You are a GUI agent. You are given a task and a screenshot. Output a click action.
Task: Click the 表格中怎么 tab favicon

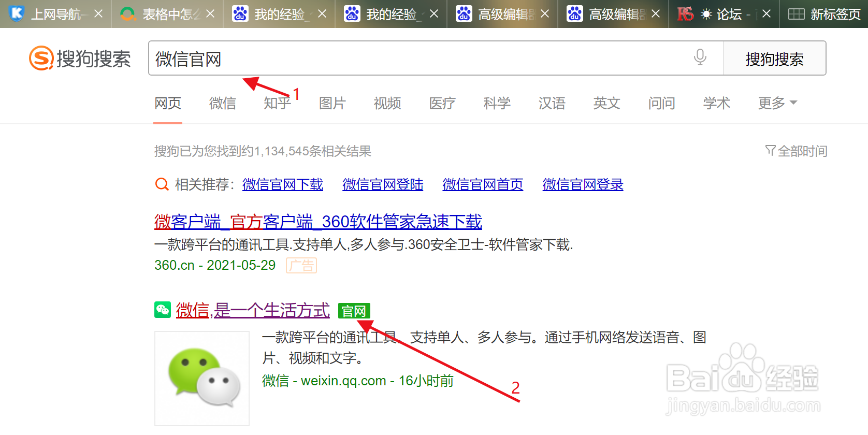128,13
